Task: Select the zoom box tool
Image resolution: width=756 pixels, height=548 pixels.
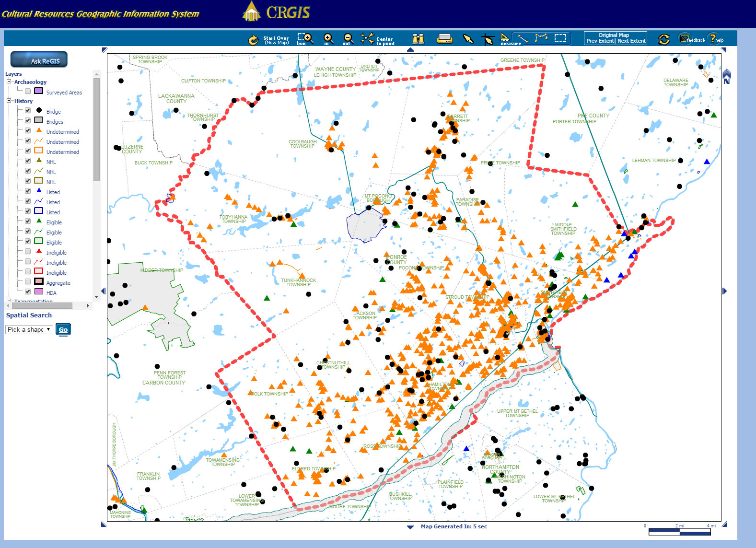Action: [x=305, y=38]
